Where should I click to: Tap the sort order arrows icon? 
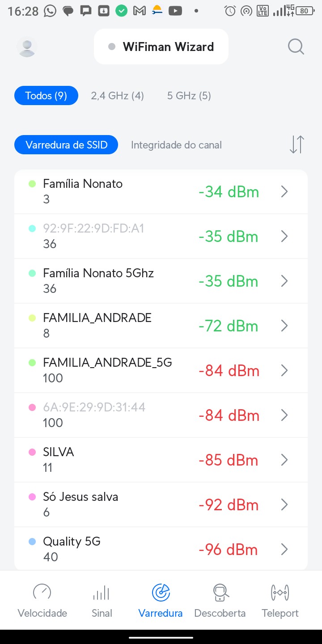297,144
